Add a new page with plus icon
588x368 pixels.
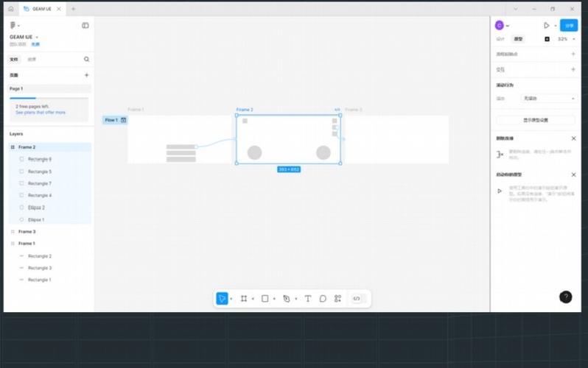tap(87, 75)
